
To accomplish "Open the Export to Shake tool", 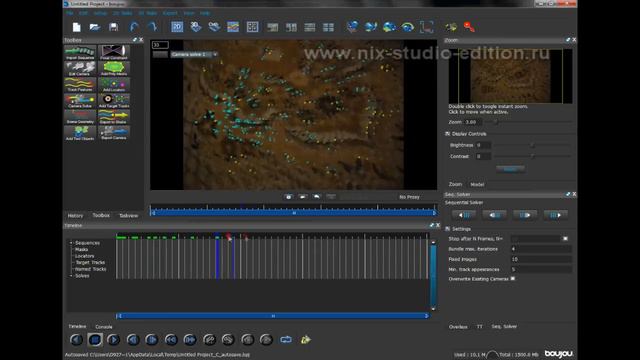I will coord(114,117).
